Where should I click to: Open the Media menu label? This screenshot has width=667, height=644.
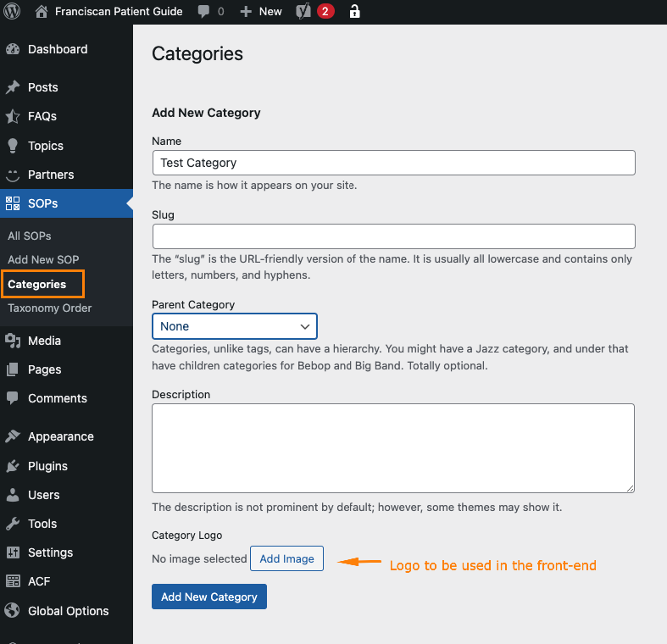(x=44, y=341)
